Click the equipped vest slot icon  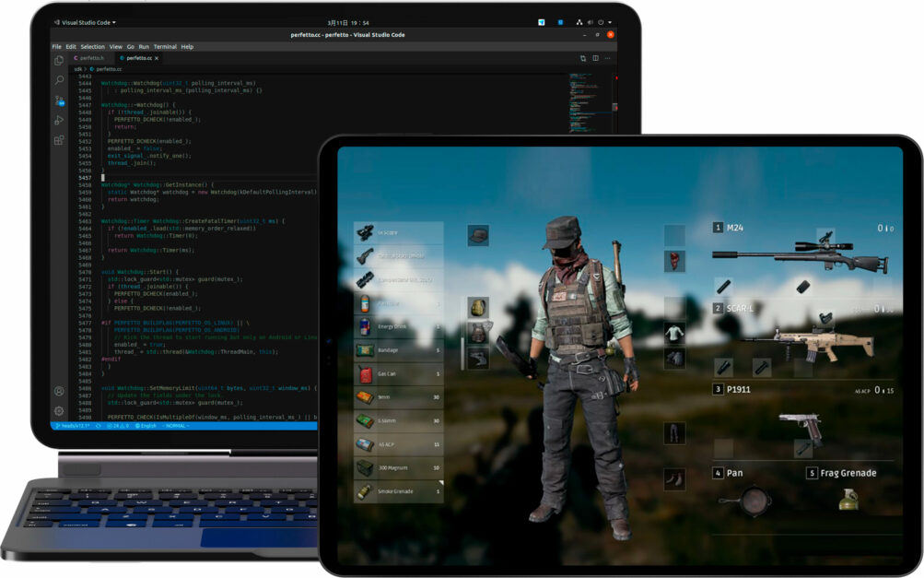[478, 333]
